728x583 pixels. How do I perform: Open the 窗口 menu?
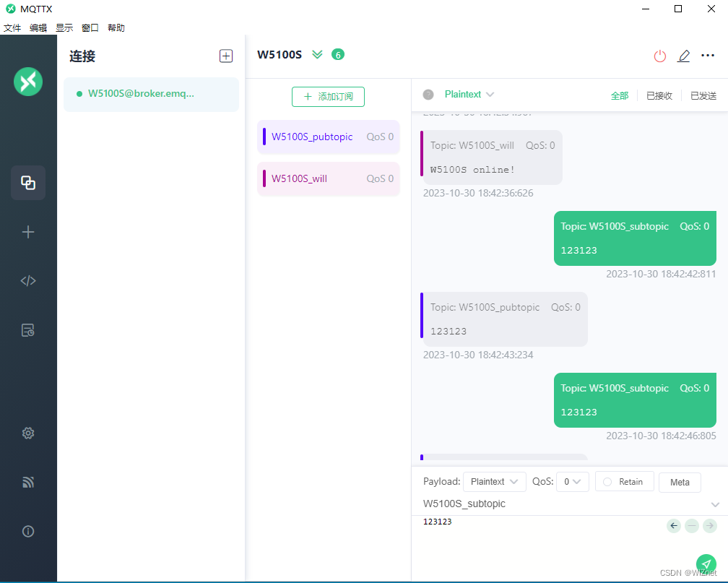click(90, 28)
